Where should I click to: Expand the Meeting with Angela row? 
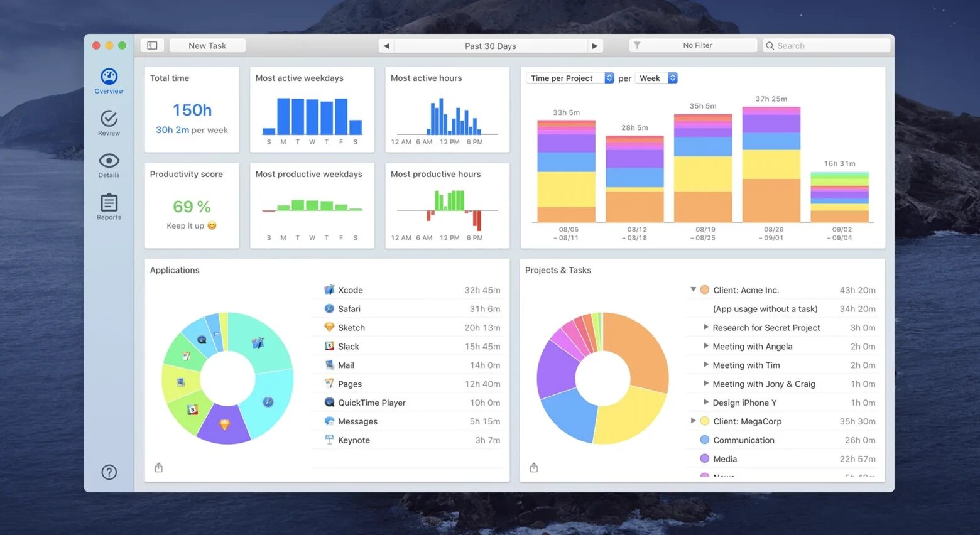point(706,346)
